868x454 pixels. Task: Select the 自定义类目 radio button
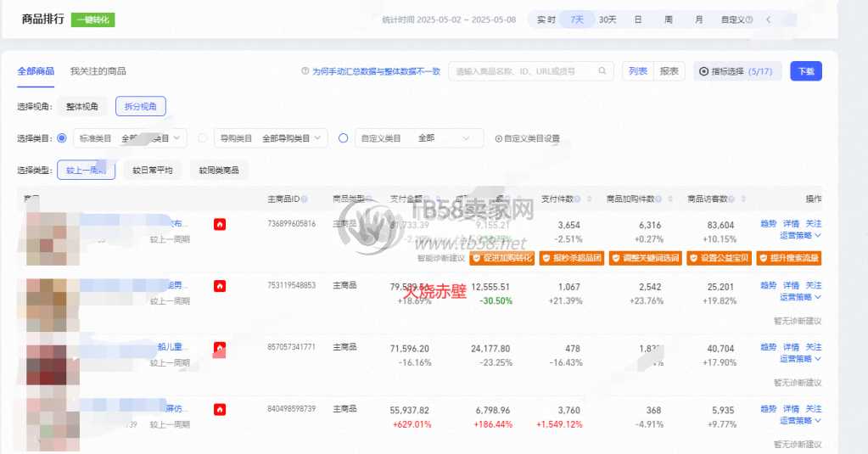(344, 137)
